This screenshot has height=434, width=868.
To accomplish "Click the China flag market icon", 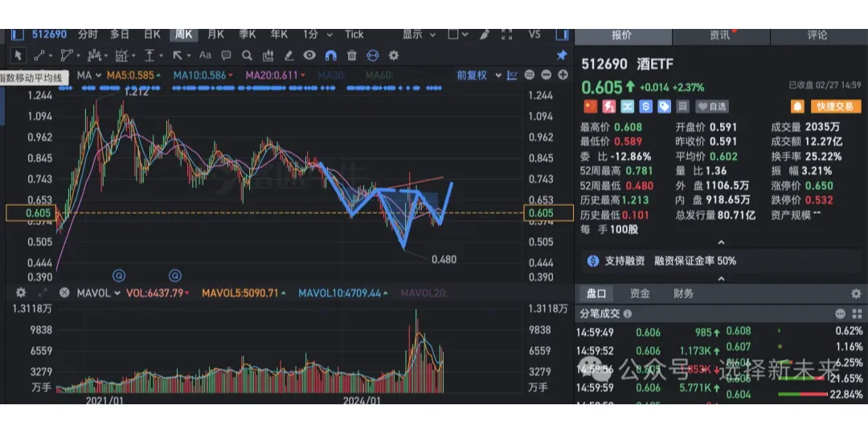I will click(590, 106).
